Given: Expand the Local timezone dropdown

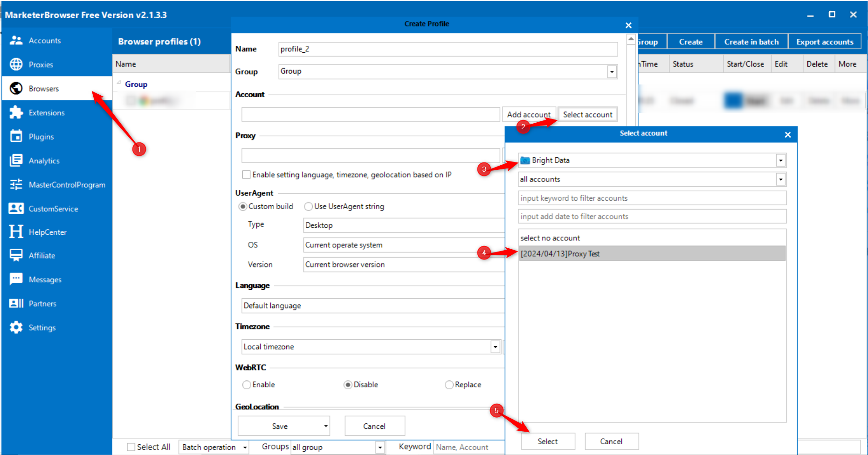Looking at the screenshot, I should (495, 346).
